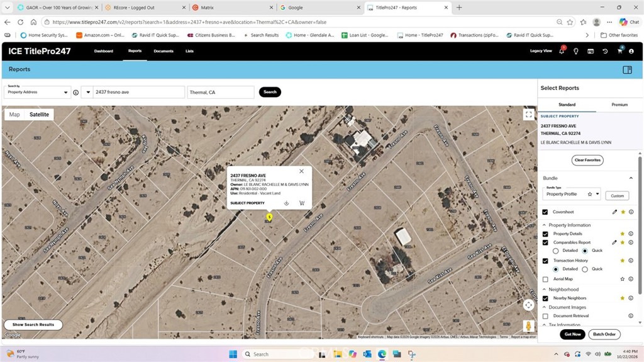Open the small dropdown before address field
Image resolution: width=644 pixels, height=362 pixels.
tap(87, 92)
